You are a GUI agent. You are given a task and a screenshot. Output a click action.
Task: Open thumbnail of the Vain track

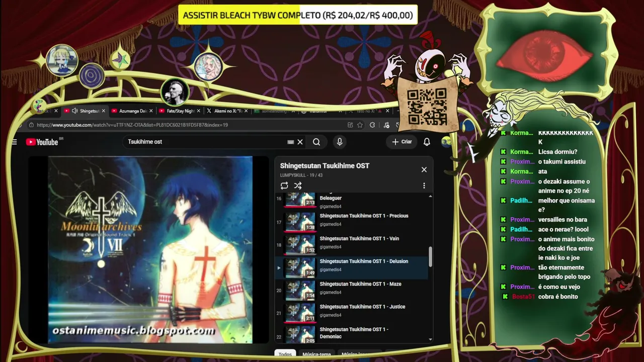[300, 244]
